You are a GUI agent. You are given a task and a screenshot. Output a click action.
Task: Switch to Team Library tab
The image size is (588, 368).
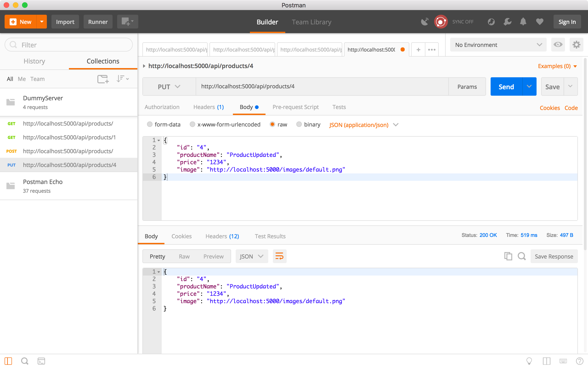[x=311, y=22]
